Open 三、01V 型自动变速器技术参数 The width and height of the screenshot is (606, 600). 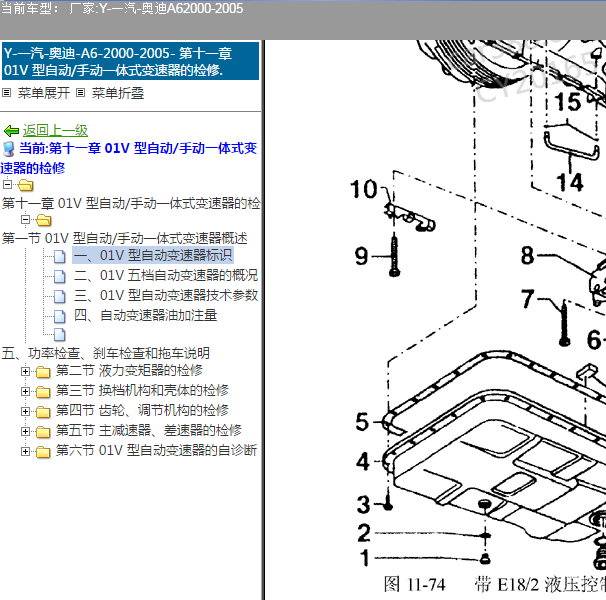coord(166,295)
